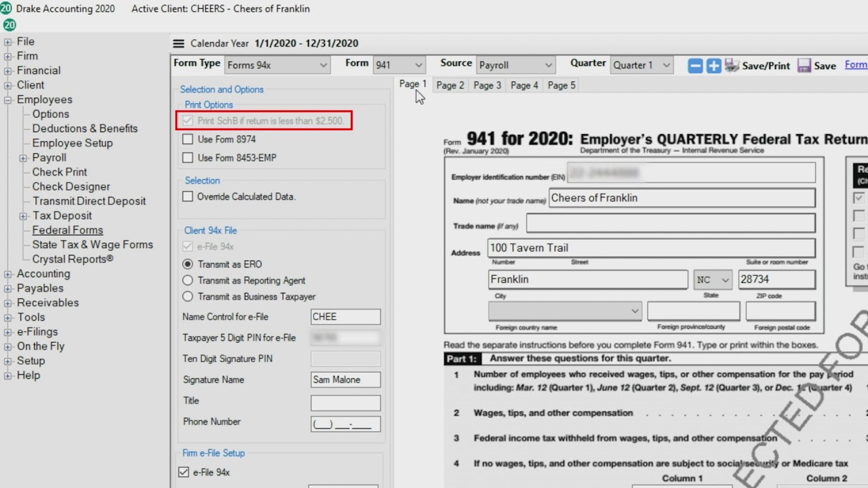Select Transmit as ERO radio button
Image resolution: width=868 pixels, height=488 pixels.
(188, 264)
